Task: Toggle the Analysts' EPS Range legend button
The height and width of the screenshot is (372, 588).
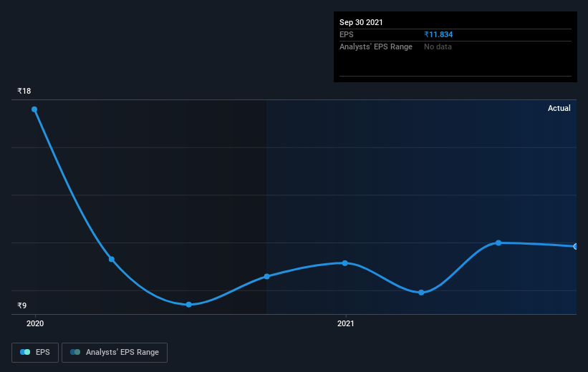Action: click(x=115, y=352)
